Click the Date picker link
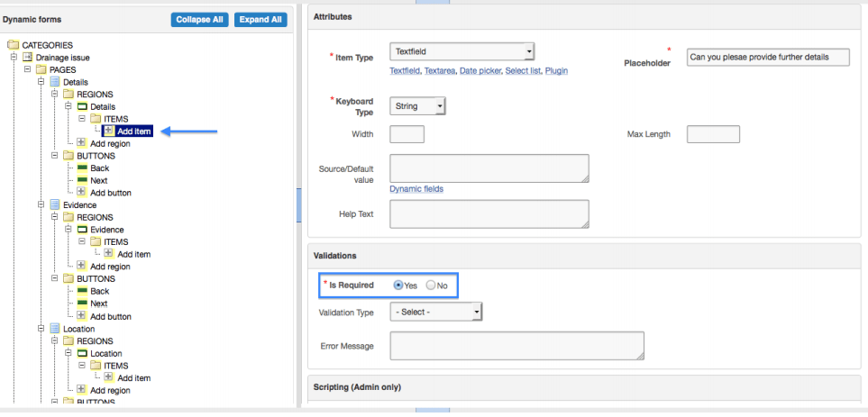 coord(480,71)
